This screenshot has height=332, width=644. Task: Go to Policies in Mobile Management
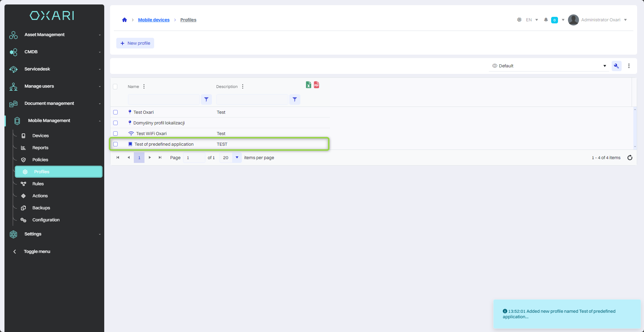(40, 160)
